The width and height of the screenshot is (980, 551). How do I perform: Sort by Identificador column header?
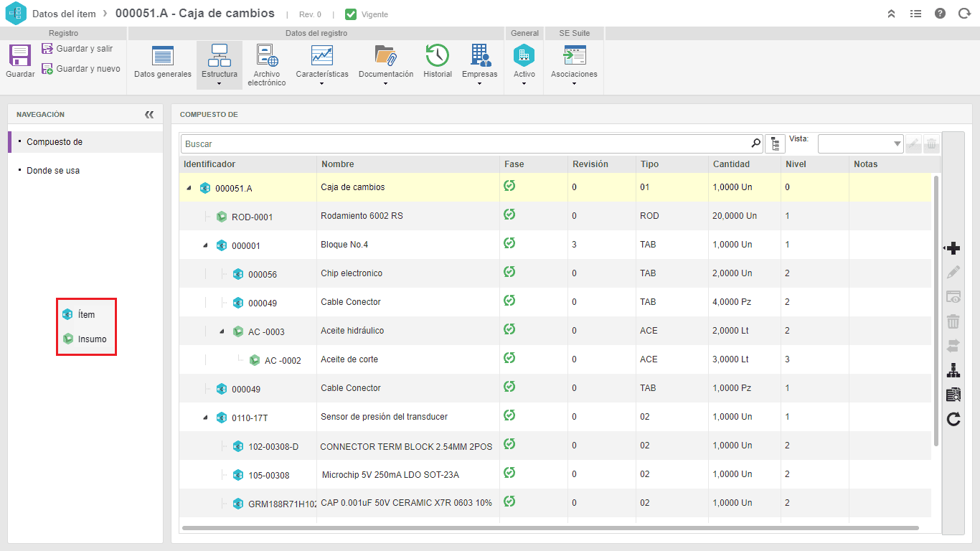pos(209,164)
